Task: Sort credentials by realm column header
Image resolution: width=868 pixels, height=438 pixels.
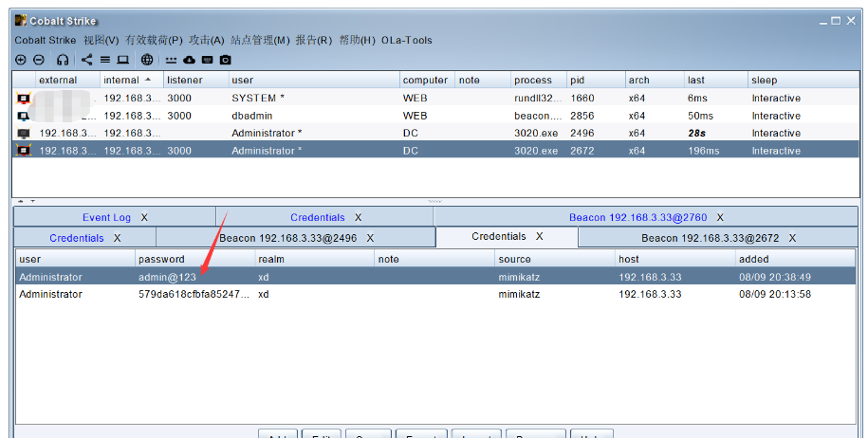Action: pos(314,259)
